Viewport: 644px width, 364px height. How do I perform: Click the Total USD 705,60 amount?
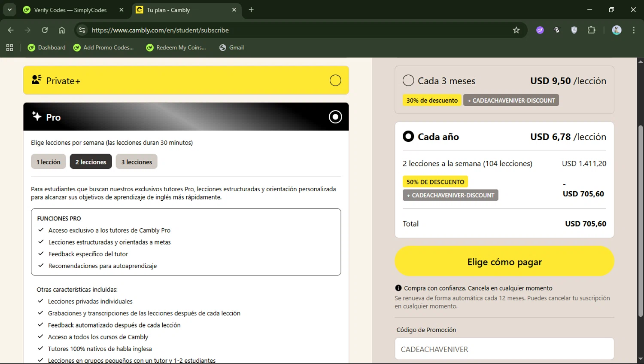586,223
